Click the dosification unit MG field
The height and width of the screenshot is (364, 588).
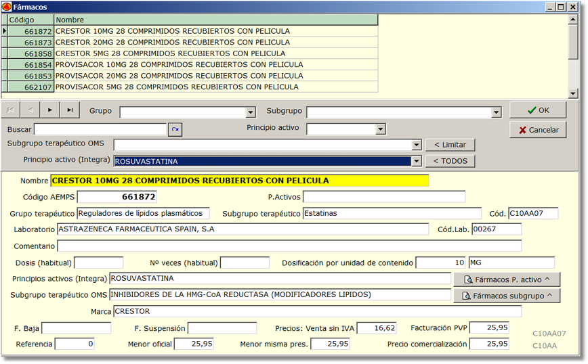coord(511,263)
